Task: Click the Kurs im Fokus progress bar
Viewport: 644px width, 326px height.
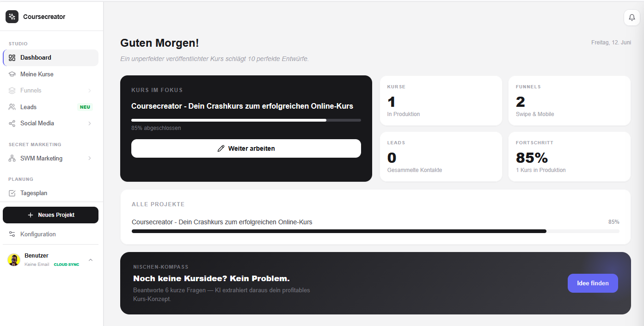Action: [246, 120]
